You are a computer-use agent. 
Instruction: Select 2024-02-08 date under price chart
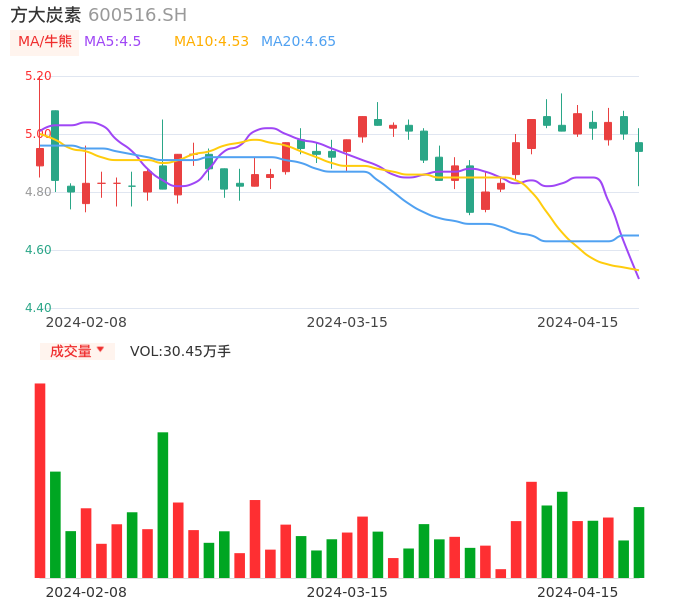click(x=86, y=322)
